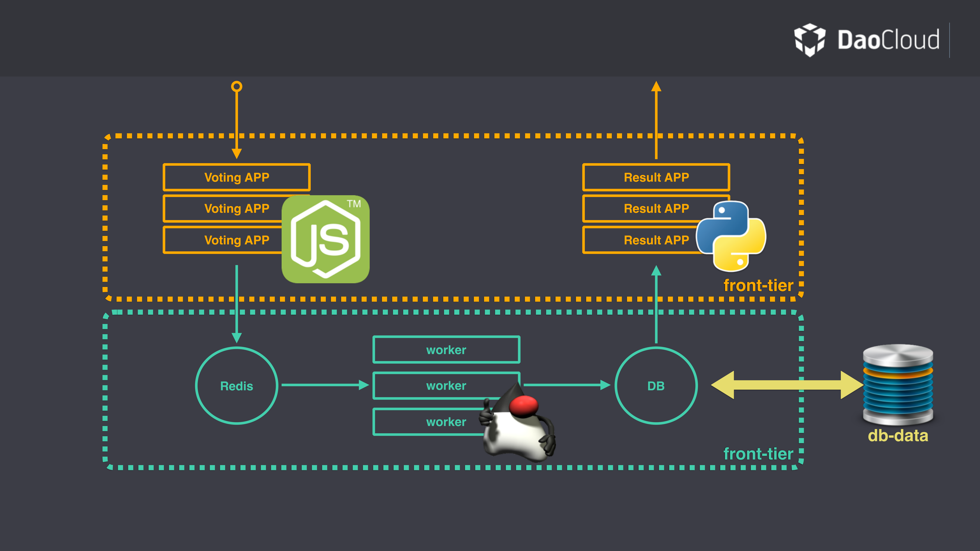Image resolution: width=980 pixels, height=551 pixels.
Task: Click the orange upward arrow head
Action: (656, 87)
